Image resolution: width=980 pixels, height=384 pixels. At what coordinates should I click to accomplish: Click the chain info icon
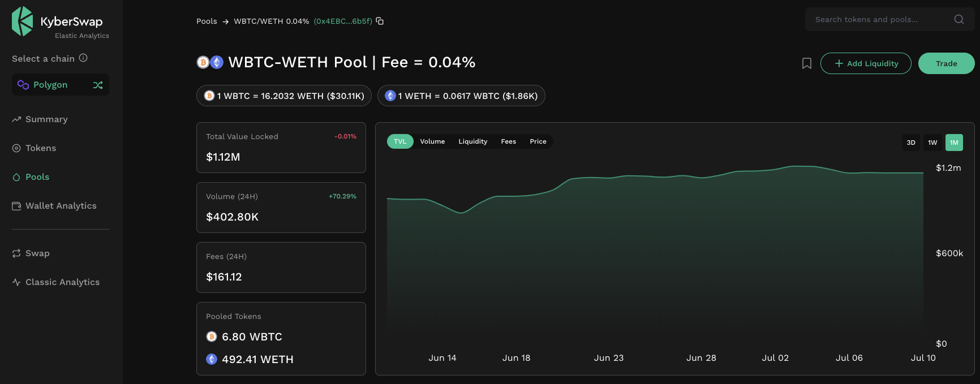pyautogui.click(x=83, y=58)
